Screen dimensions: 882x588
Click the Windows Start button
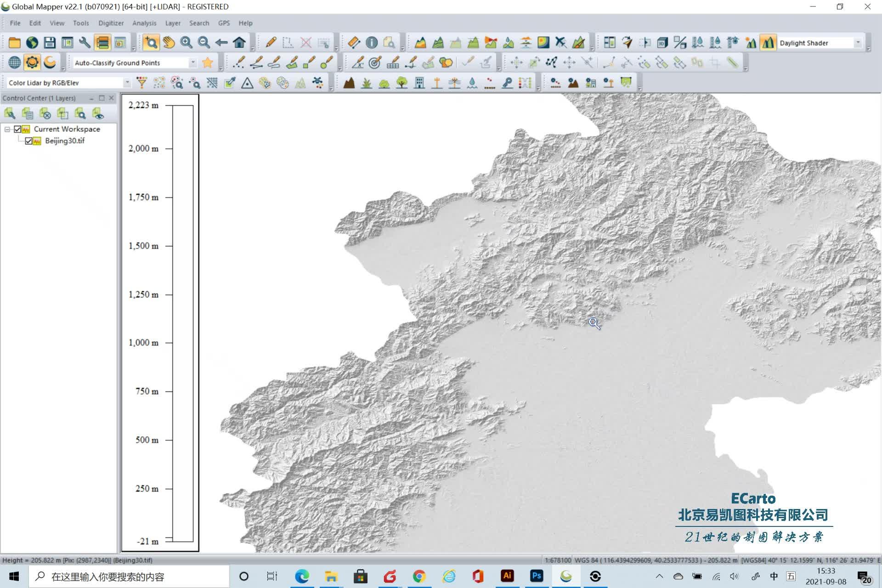pyautogui.click(x=14, y=577)
